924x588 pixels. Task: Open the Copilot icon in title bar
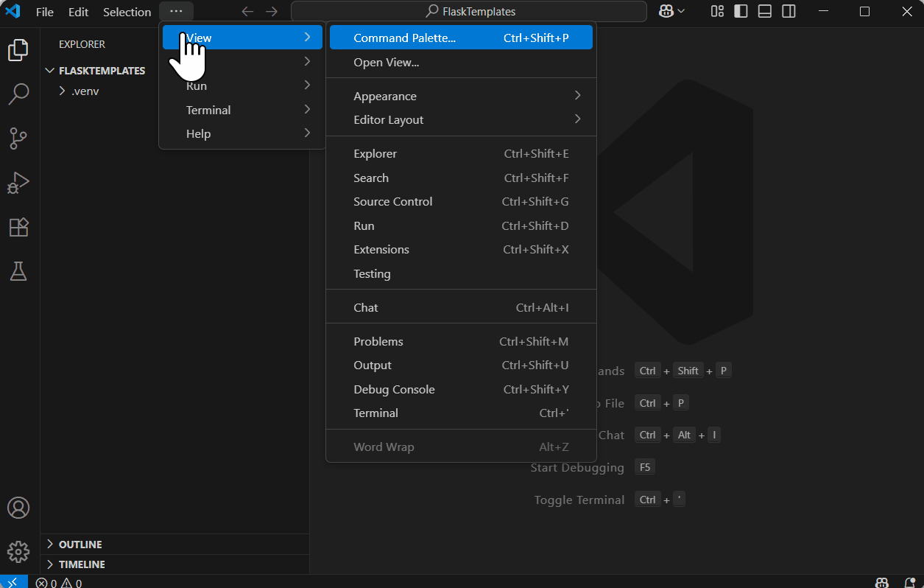[x=666, y=11]
